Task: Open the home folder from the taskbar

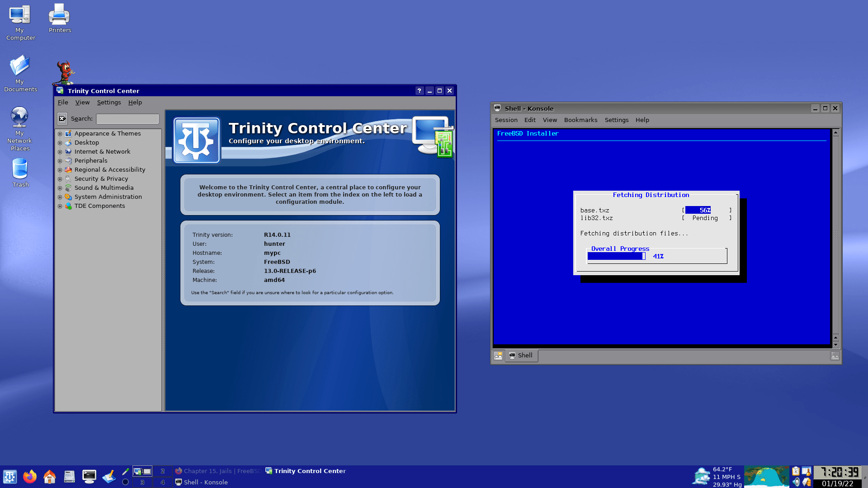Action: 50,476
